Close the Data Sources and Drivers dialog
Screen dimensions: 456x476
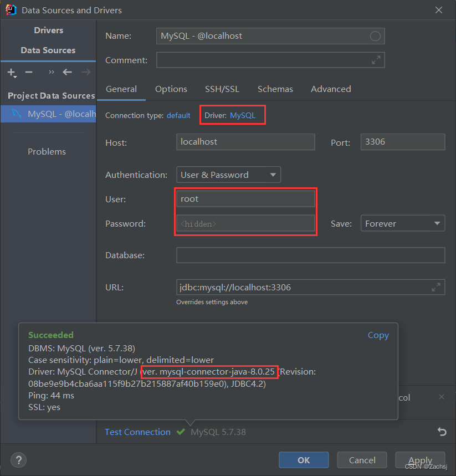(x=439, y=10)
